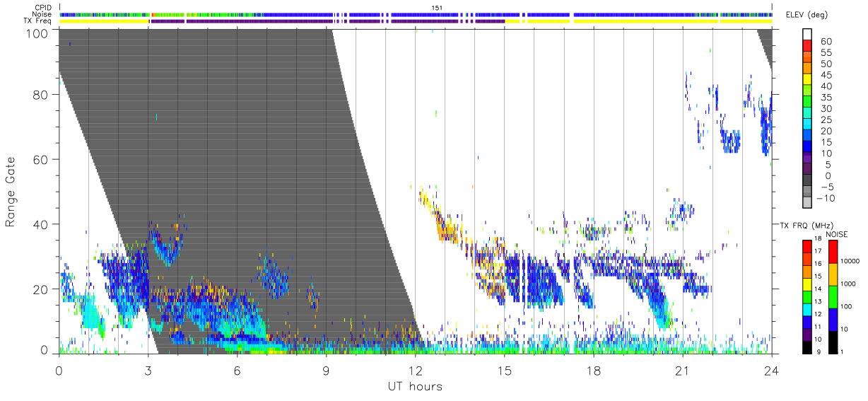Pick the dark gray −5–0 swatch on ELEV colorbar
The width and height of the screenshot is (868, 401).
point(808,181)
